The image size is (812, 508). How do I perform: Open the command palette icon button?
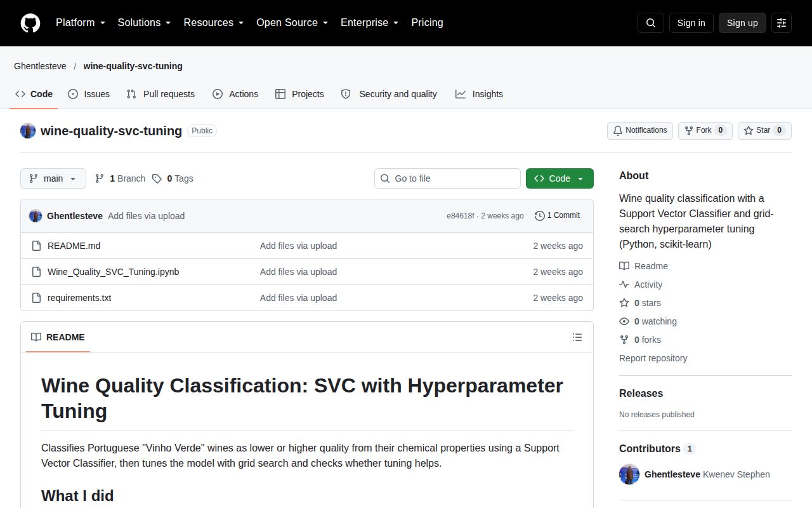tap(782, 23)
